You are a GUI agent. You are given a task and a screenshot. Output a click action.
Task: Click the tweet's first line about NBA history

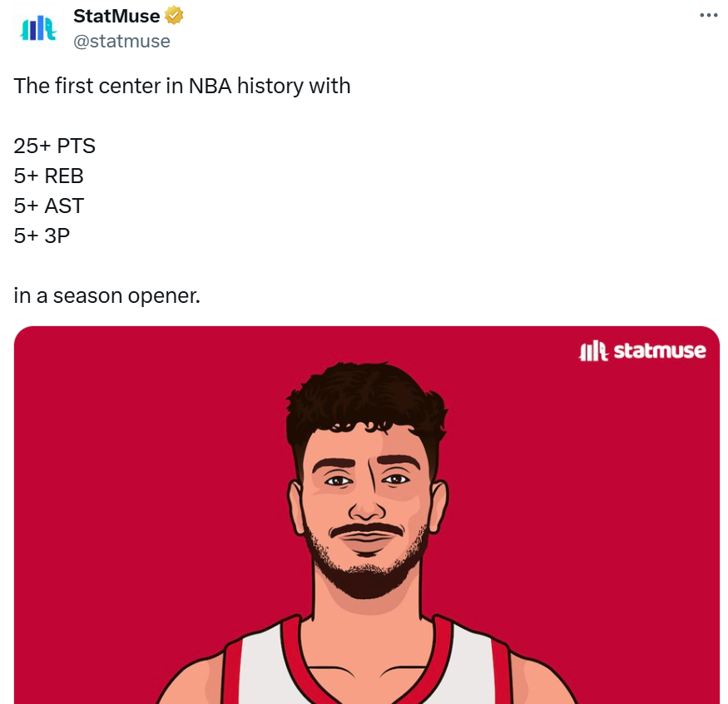pyautogui.click(x=182, y=86)
